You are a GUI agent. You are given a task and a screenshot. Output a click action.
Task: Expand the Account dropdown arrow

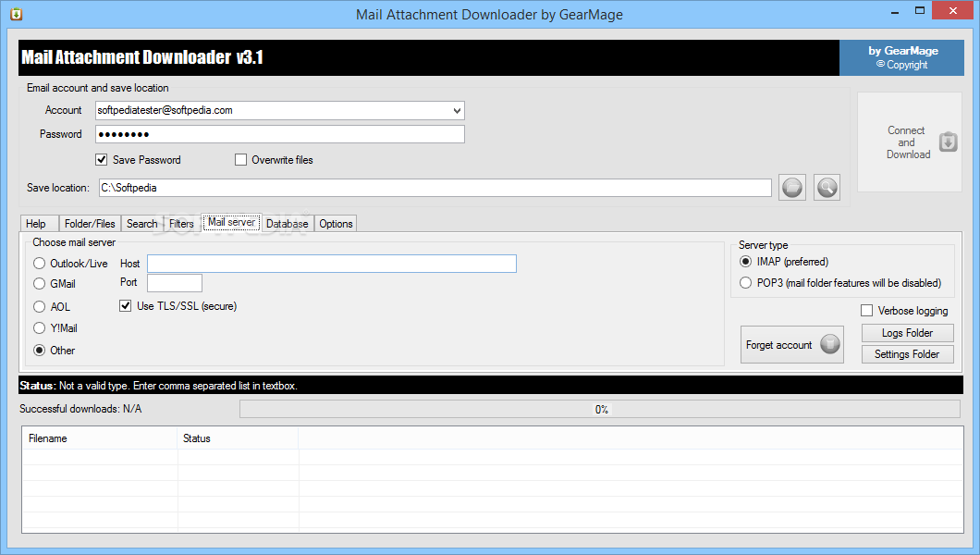tap(457, 111)
